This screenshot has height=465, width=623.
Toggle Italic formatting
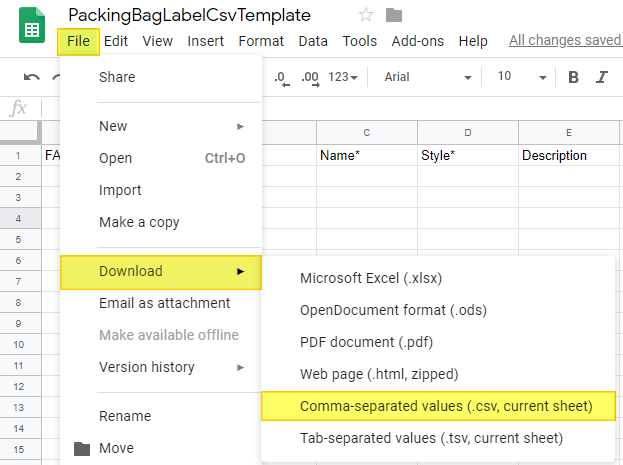(x=602, y=77)
